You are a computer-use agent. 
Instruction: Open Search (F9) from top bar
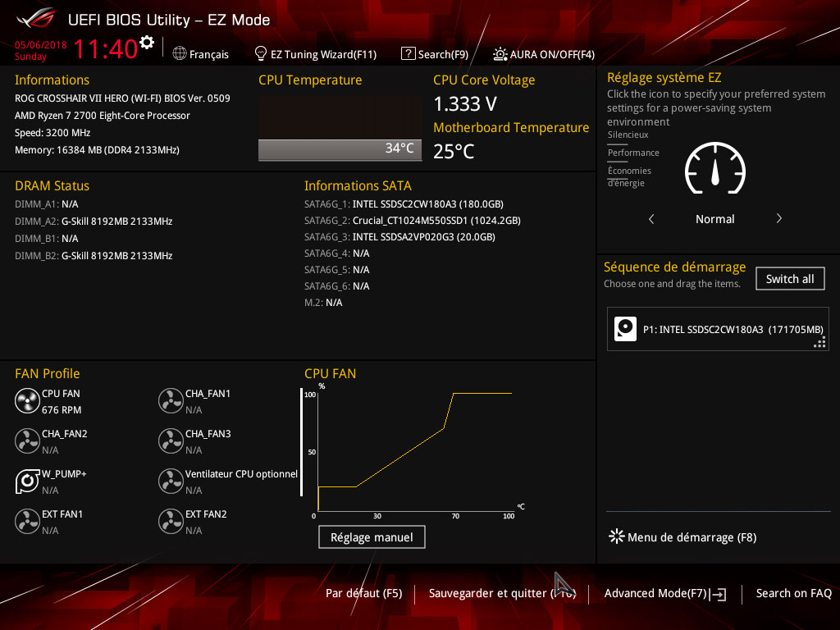click(435, 54)
